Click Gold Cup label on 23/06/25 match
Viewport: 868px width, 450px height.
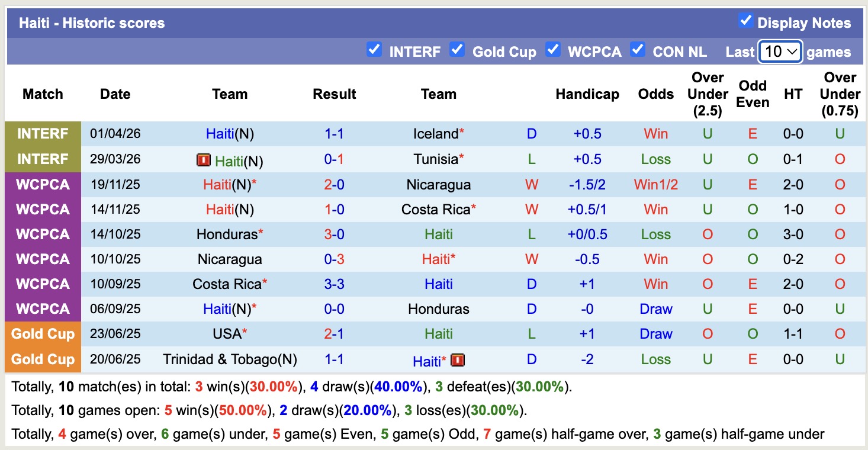[43, 334]
